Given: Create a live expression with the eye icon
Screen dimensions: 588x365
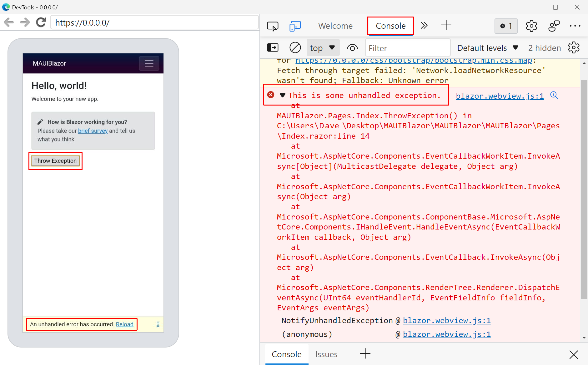Looking at the screenshot, I should click(x=352, y=47).
